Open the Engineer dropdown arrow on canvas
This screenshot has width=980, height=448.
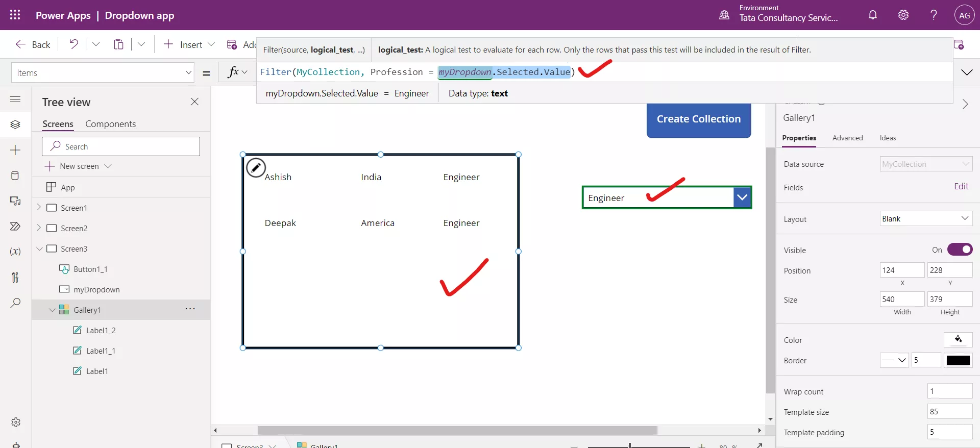point(742,197)
